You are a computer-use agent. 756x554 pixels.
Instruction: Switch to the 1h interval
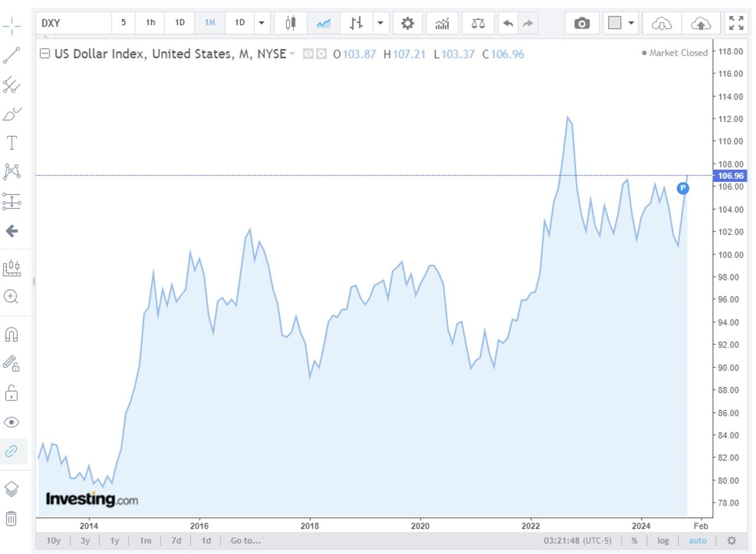(151, 23)
